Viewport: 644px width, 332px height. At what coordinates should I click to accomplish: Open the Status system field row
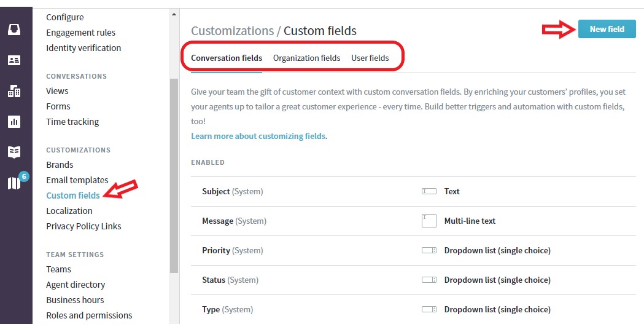pyautogui.click(x=413, y=280)
